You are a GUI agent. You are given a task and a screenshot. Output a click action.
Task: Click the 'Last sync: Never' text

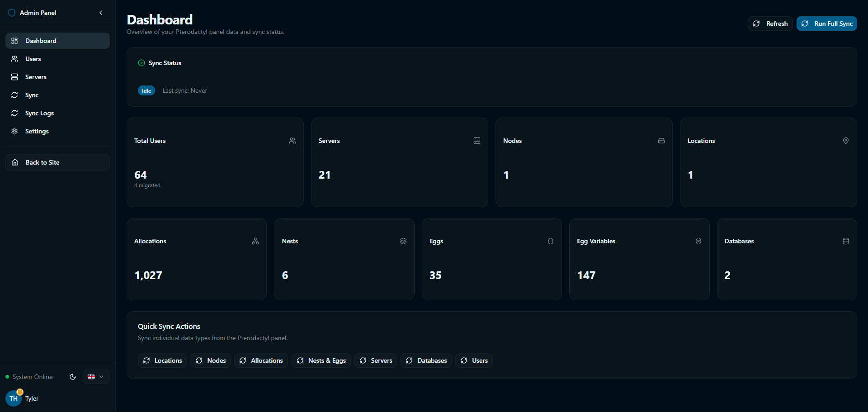pyautogui.click(x=185, y=90)
